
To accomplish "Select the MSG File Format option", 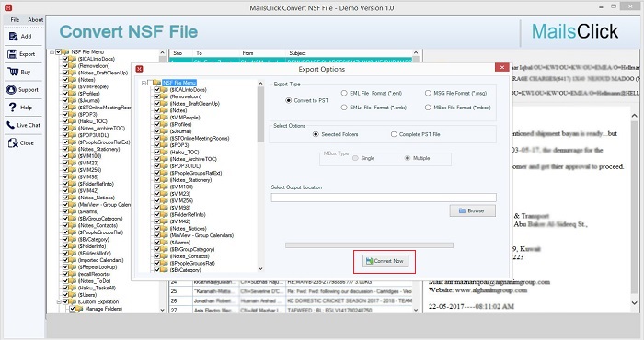I will tap(428, 93).
